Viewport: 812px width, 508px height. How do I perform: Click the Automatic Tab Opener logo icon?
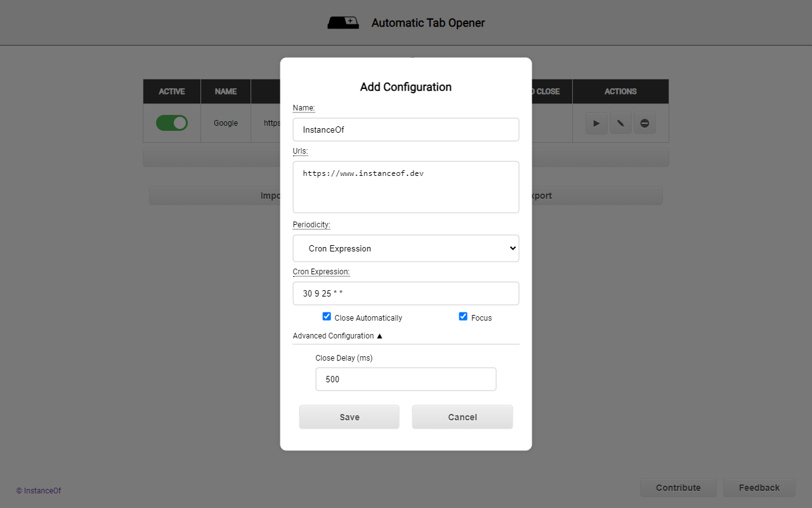click(x=343, y=23)
